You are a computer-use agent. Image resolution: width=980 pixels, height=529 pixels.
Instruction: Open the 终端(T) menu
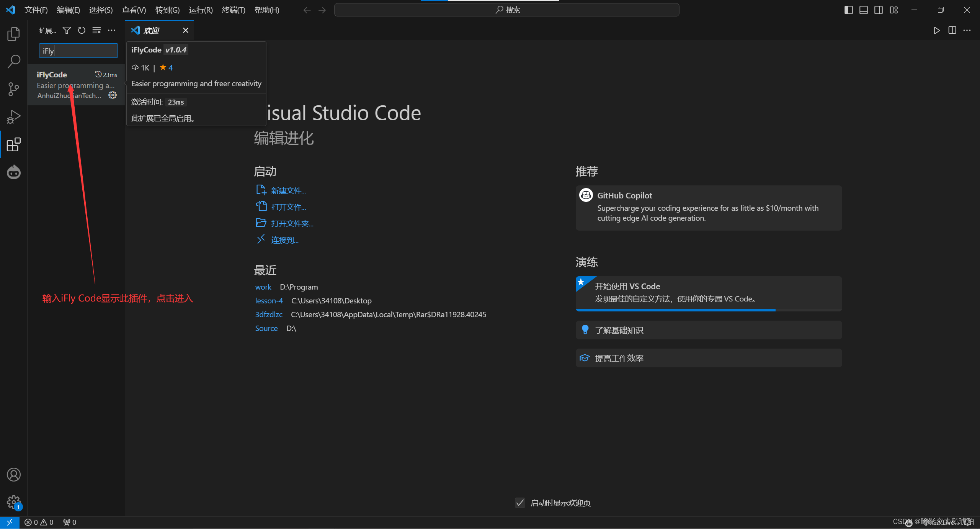click(233, 10)
